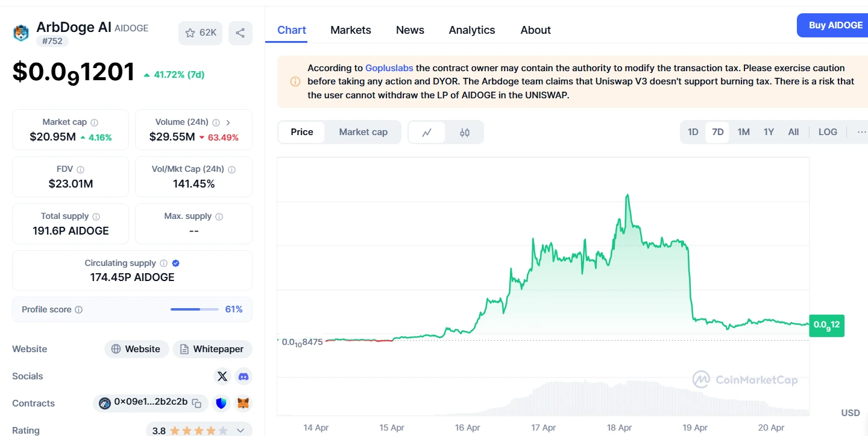Click Max. supply info icon

pyautogui.click(x=219, y=216)
